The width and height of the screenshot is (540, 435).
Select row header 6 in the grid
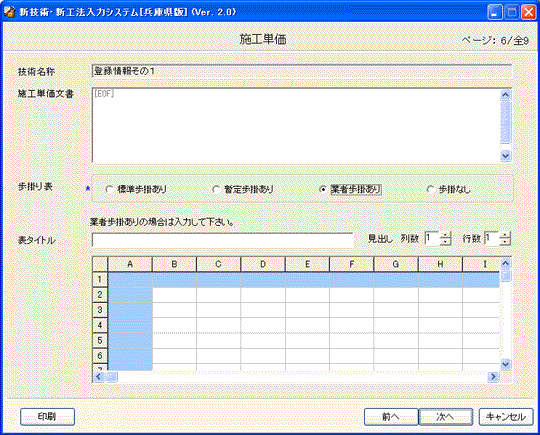pos(100,356)
